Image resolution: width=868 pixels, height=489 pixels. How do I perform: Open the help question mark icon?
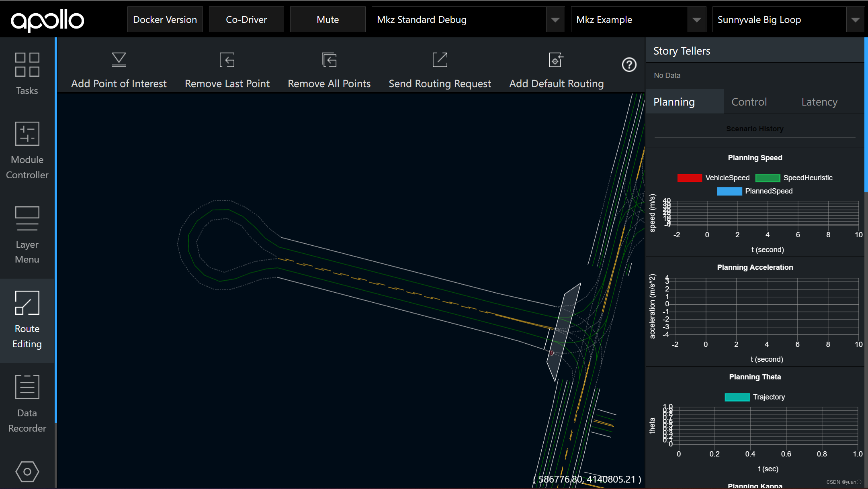click(x=629, y=65)
